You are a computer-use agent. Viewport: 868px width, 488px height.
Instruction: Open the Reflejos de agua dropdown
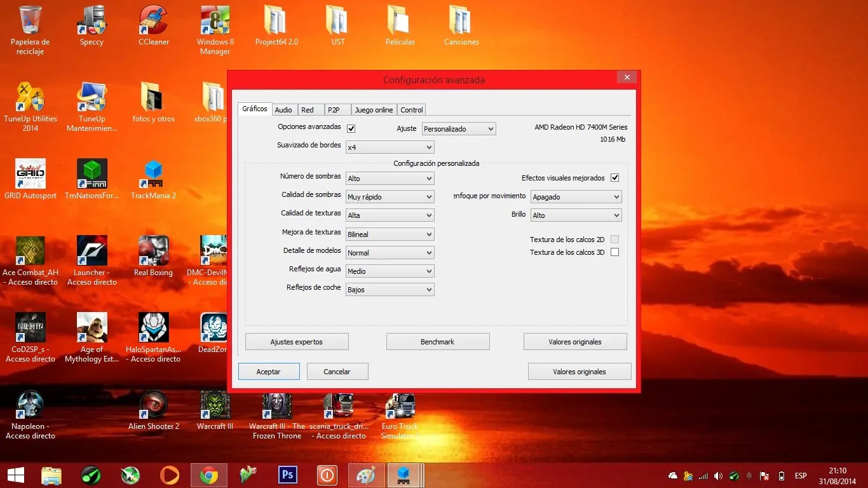click(x=390, y=271)
